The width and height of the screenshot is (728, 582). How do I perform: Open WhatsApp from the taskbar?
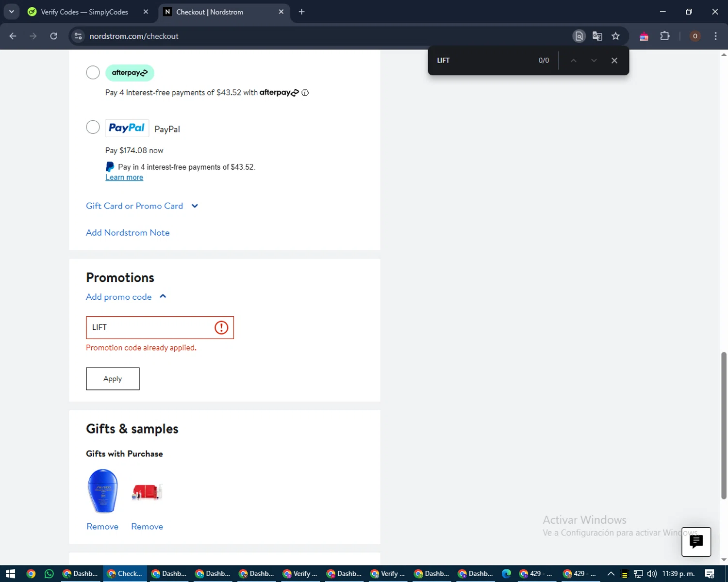click(x=49, y=574)
